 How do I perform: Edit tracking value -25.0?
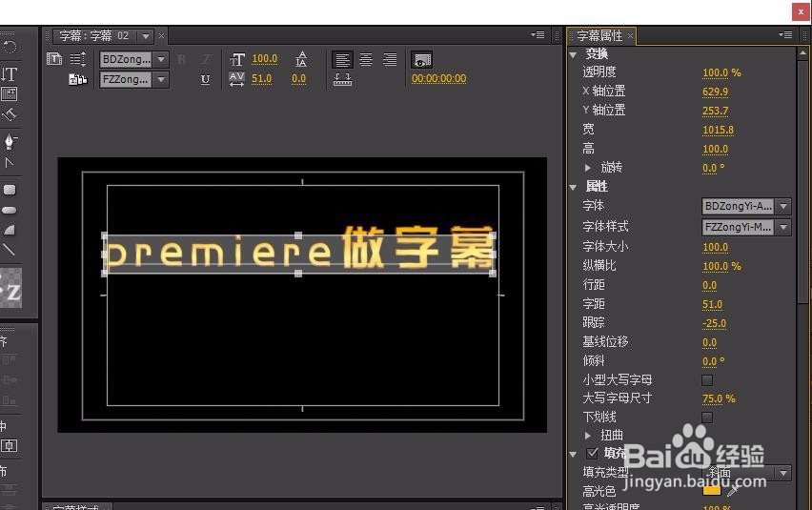pyautogui.click(x=714, y=323)
